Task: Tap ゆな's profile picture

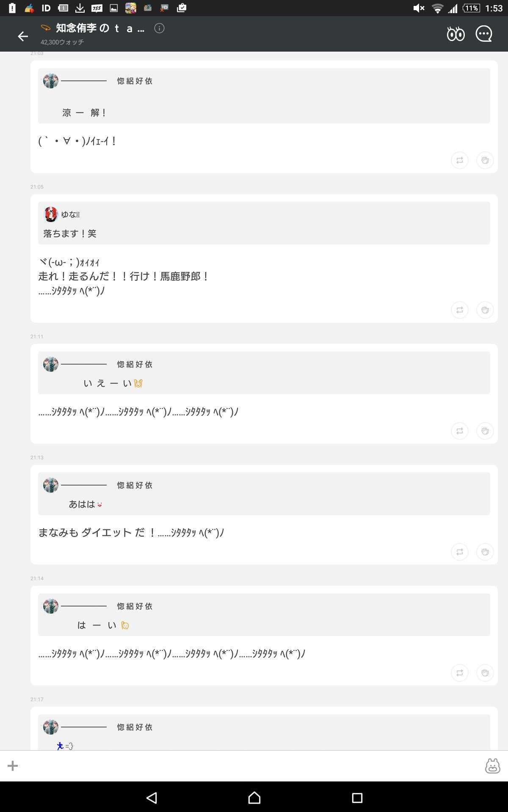Action: click(51, 214)
